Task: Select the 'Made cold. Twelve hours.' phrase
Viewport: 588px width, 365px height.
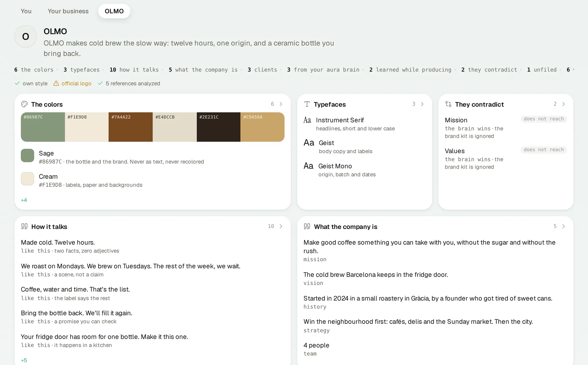Action: click(58, 242)
